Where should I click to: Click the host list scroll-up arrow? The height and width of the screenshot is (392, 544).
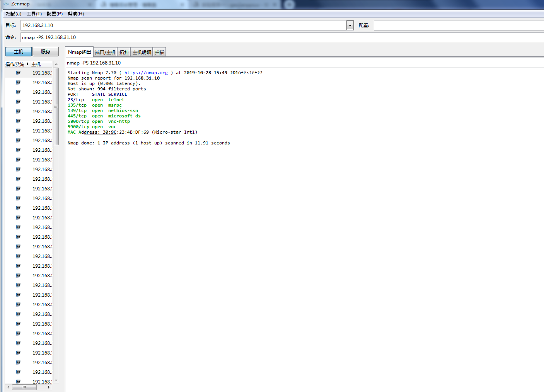56,64
